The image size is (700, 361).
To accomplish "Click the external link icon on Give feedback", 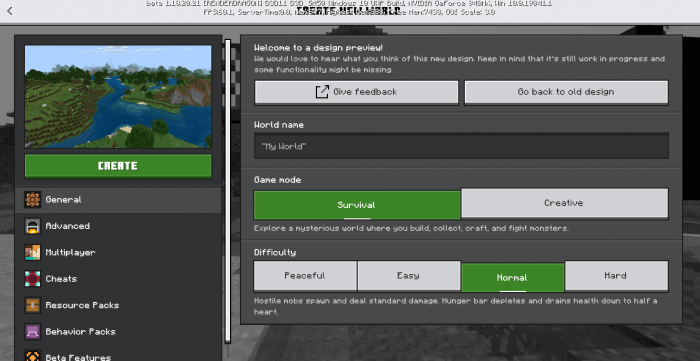I will (x=322, y=91).
